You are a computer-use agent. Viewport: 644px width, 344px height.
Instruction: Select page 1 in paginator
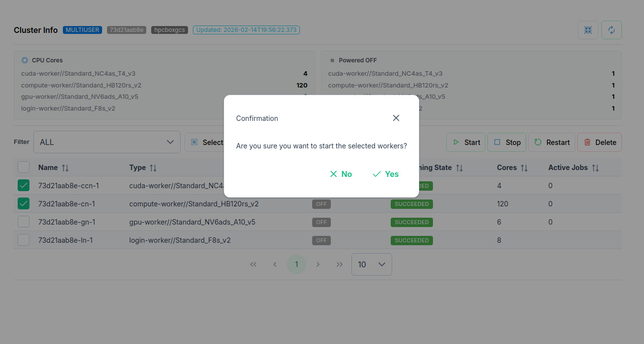click(x=296, y=264)
